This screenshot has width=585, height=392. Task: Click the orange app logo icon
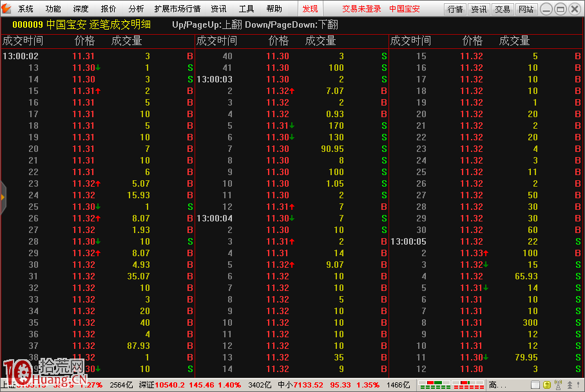pyautogui.click(x=6, y=8)
